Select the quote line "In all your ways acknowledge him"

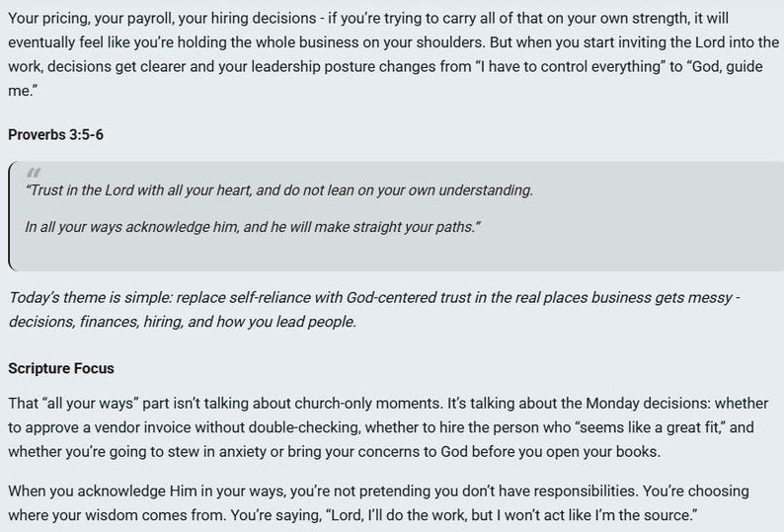[253, 227]
